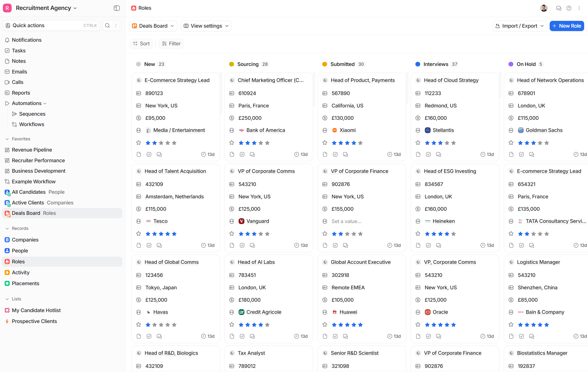Click the search magnifier icon in the sidebar

(x=107, y=25)
